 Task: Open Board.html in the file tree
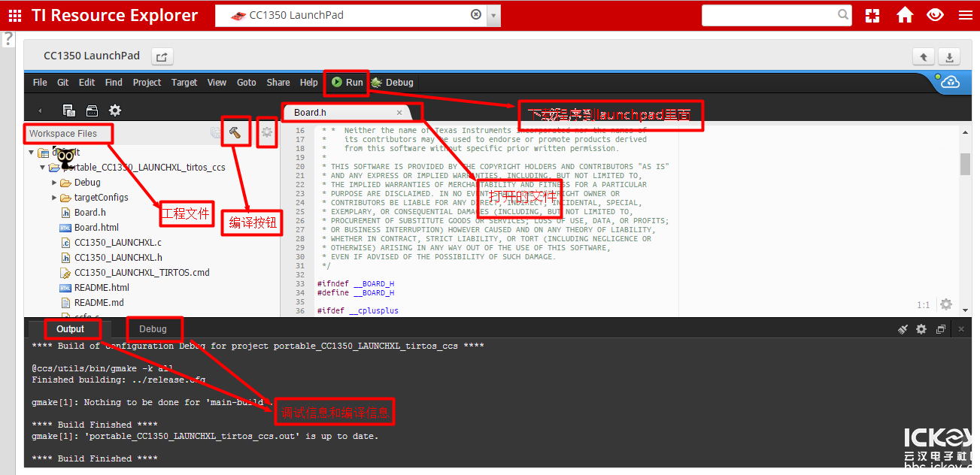point(96,228)
